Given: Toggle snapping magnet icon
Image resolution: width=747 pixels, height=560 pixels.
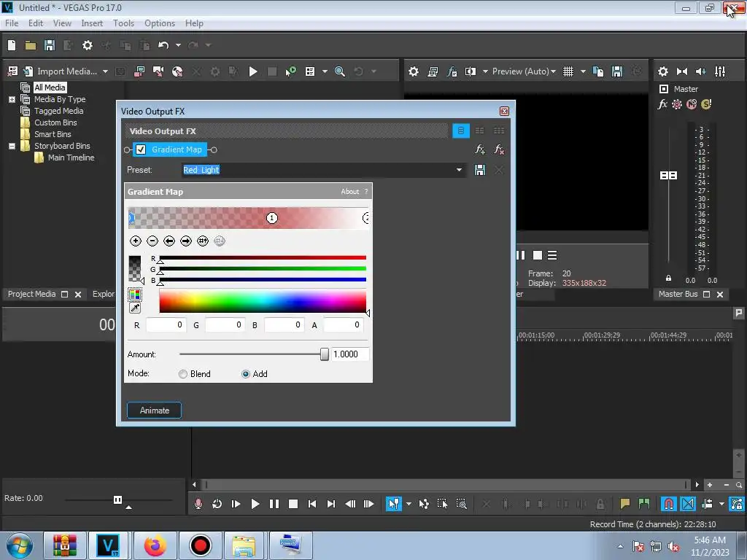Looking at the screenshot, I should 668,504.
